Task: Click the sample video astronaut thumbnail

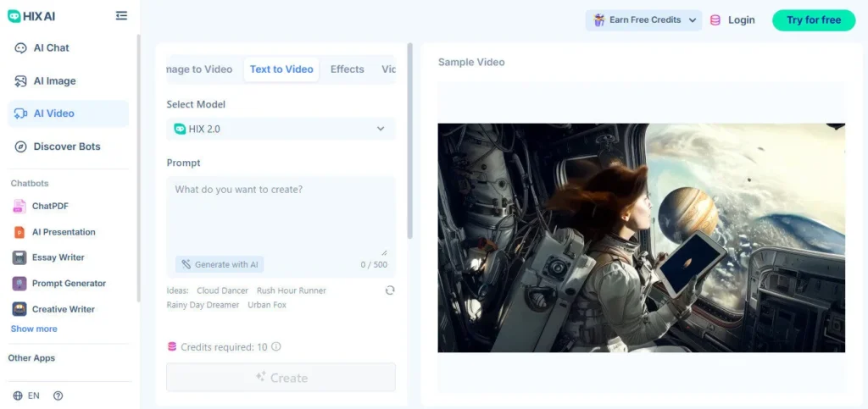Action: (641, 238)
